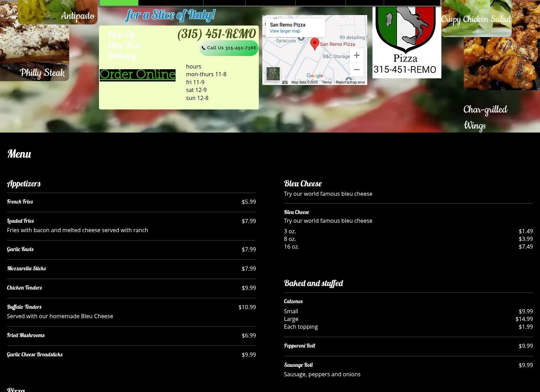Select the Garlic Knots menu item

click(20, 249)
